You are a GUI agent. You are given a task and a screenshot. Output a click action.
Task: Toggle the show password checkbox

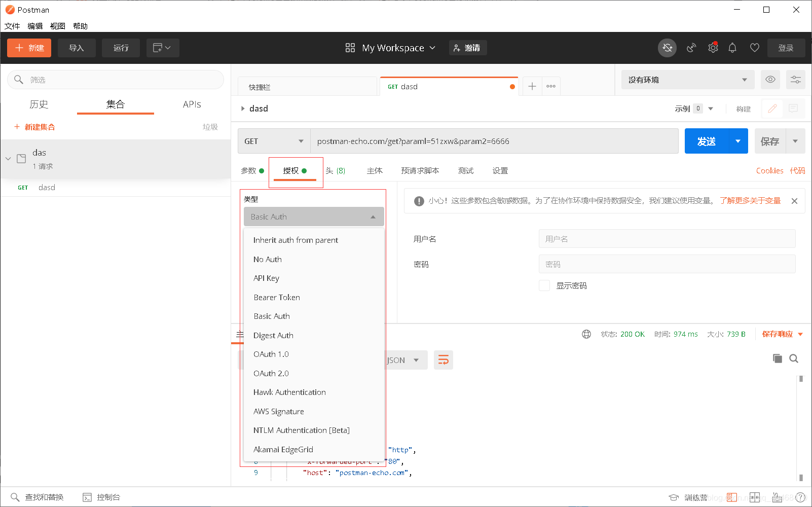tap(544, 285)
